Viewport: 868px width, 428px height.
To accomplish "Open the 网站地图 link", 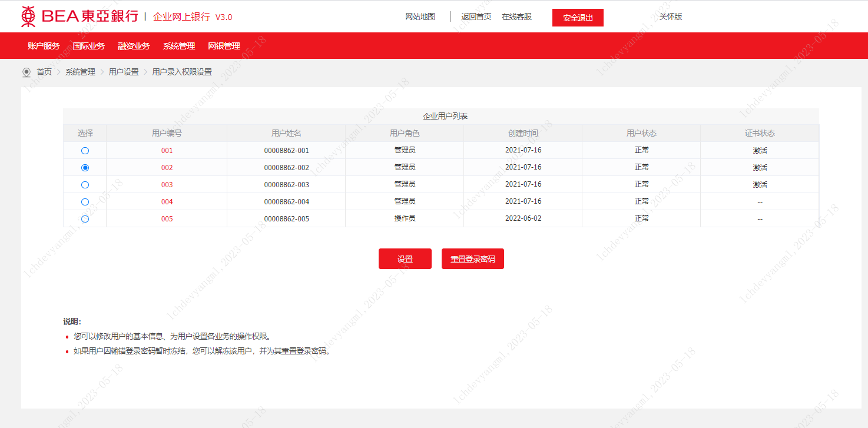I will tap(420, 16).
